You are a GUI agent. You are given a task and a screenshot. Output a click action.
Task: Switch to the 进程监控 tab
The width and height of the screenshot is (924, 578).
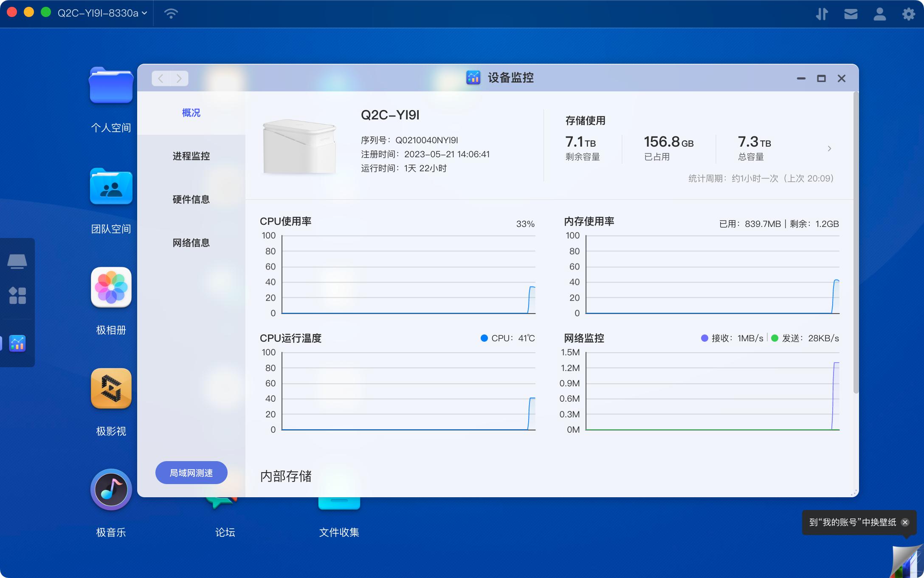(191, 156)
